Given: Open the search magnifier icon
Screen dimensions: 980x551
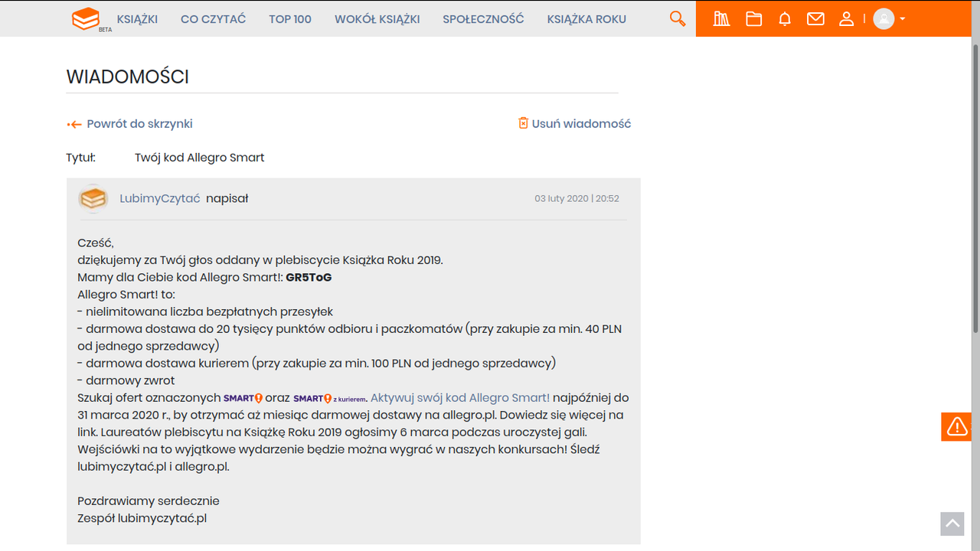Looking at the screenshot, I should [x=678, y=18].
